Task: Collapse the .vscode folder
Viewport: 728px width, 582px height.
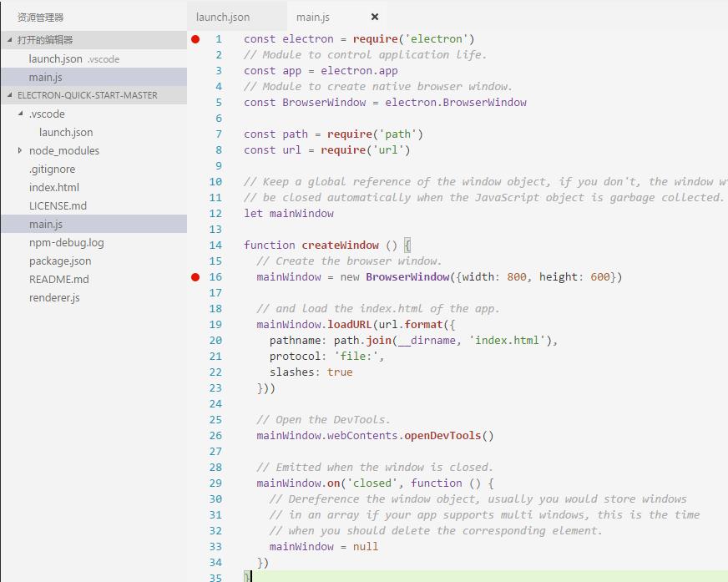Action: 46,114
